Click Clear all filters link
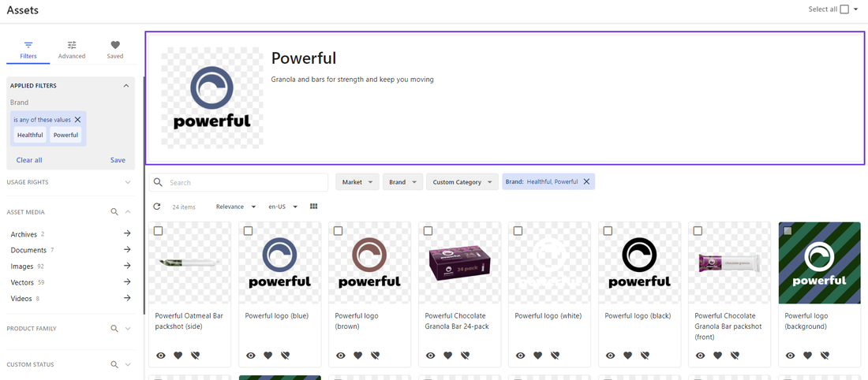 [29, 160]
